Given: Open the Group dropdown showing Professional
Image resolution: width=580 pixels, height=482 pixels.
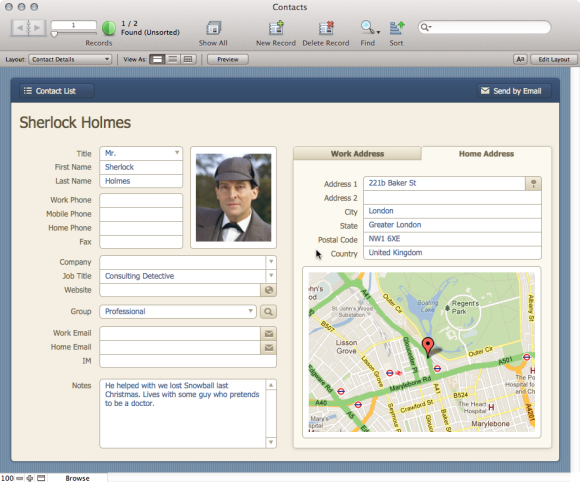Looking at the screenshot, I should [x=178, y=311].
